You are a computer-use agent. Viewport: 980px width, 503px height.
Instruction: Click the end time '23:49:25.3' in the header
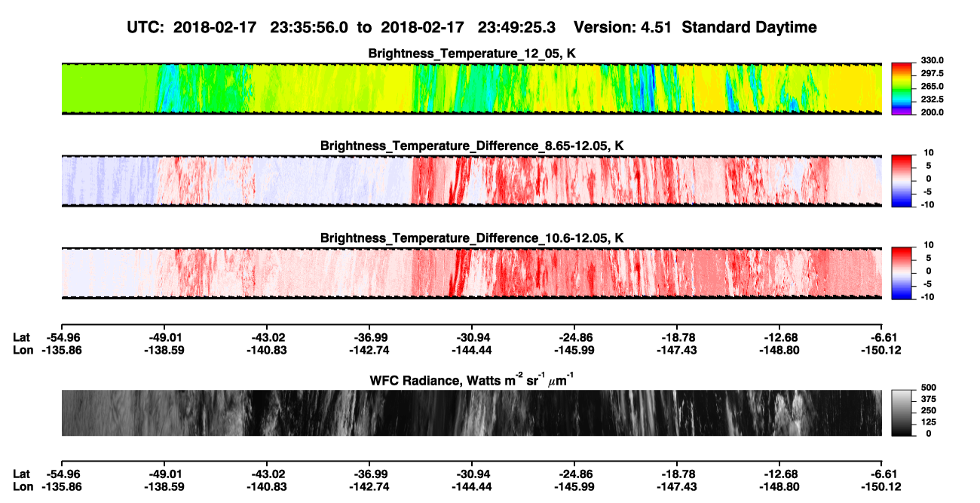point(516,27)
